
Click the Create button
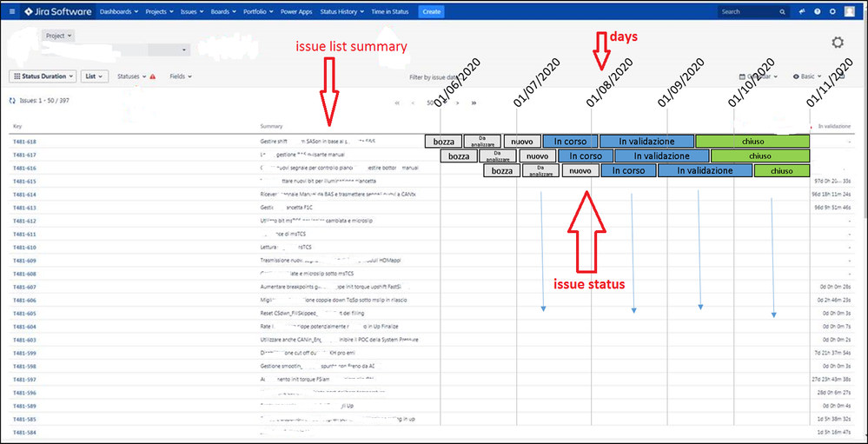click(431, 11)
